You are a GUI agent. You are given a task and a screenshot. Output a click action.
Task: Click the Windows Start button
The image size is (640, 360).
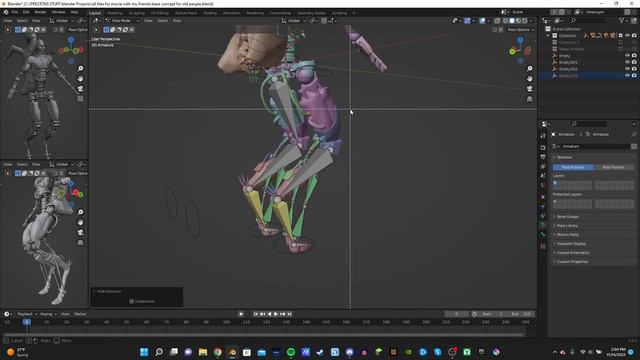coord(144,352)
